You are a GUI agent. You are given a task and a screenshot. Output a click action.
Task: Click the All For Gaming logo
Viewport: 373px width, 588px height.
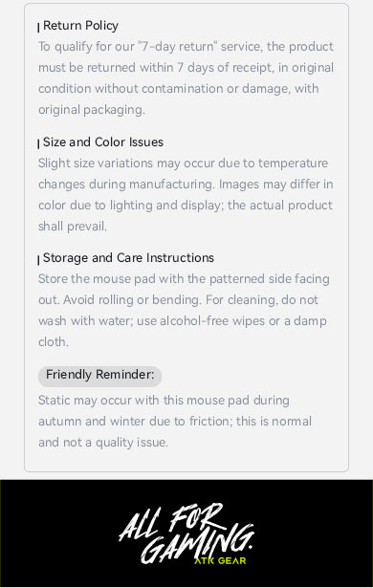186,534
